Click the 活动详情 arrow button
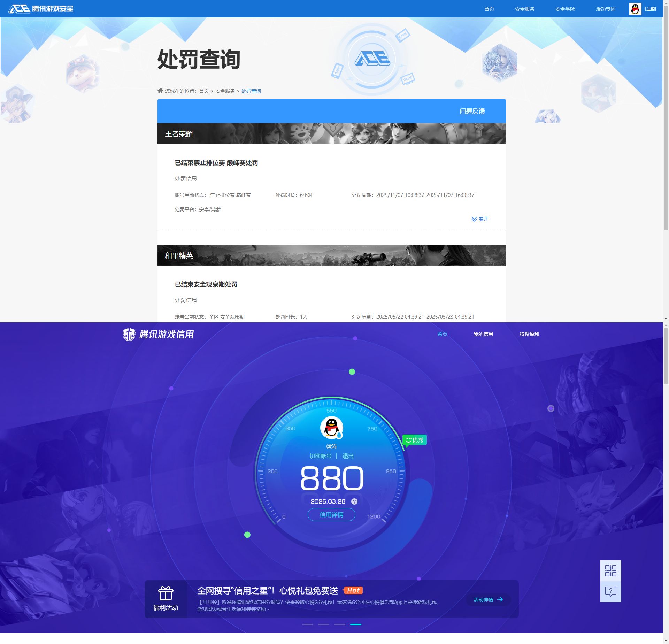 (x=488, y=599)
